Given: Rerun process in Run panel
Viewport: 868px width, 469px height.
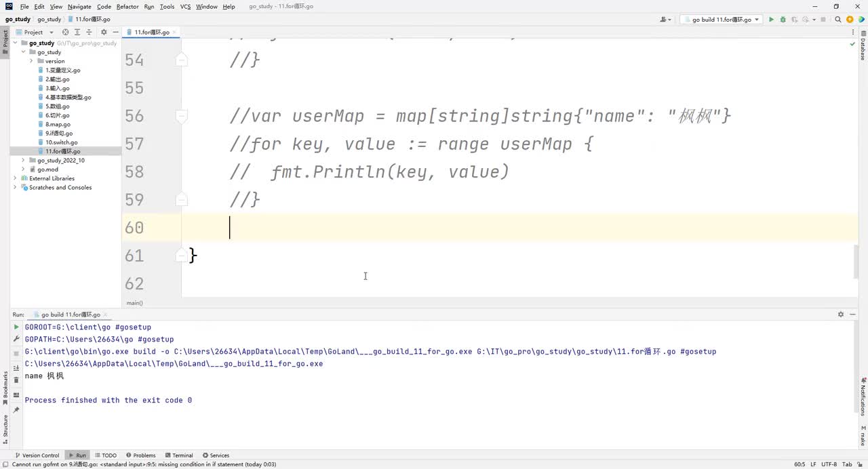Looking at the screenshot, I should pos(17,327).
